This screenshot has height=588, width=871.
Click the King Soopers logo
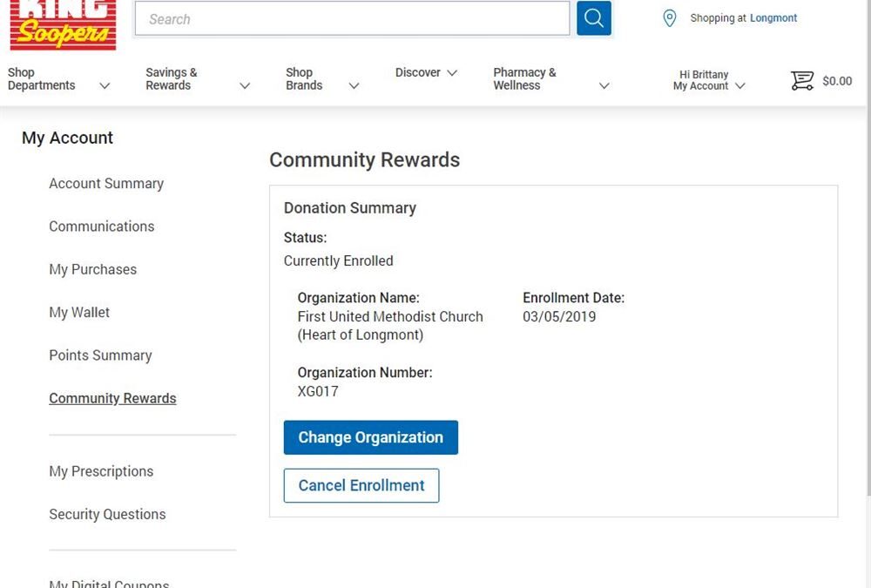63,25
